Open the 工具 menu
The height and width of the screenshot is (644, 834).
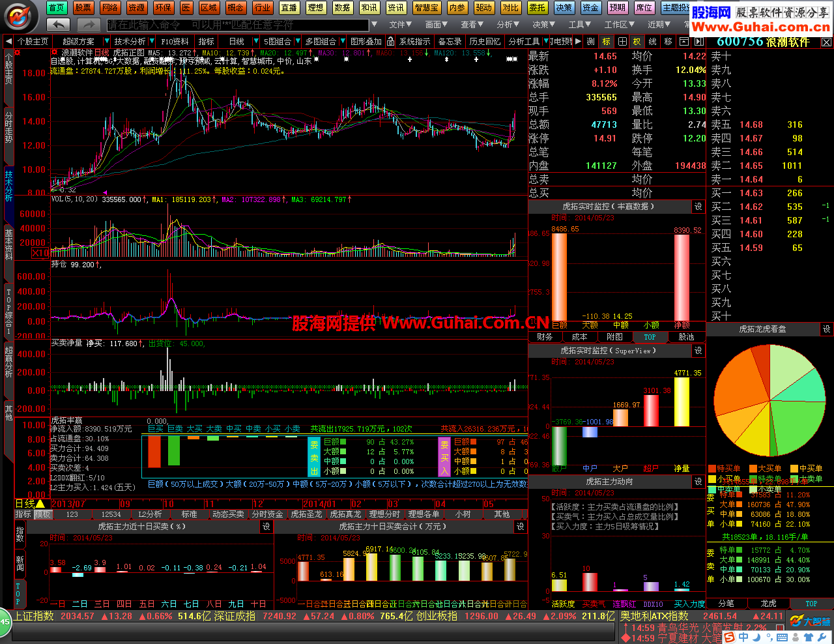tap(579, 25)
